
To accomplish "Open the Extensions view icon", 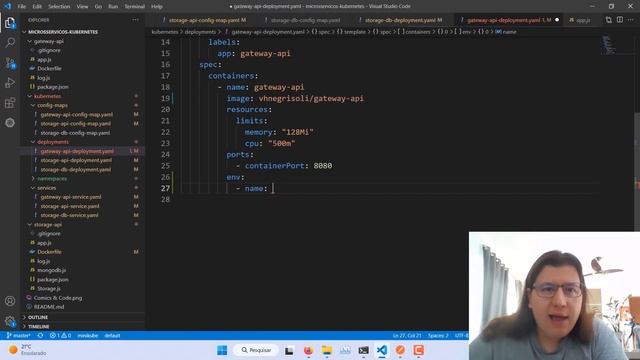I will point(10,103).
